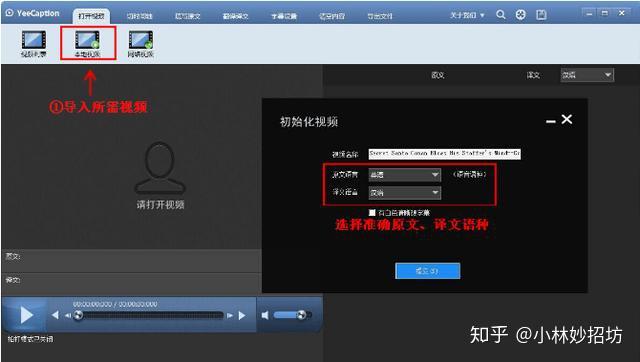Click the local video (本地视频) import icon

click(x=87, y=44)
